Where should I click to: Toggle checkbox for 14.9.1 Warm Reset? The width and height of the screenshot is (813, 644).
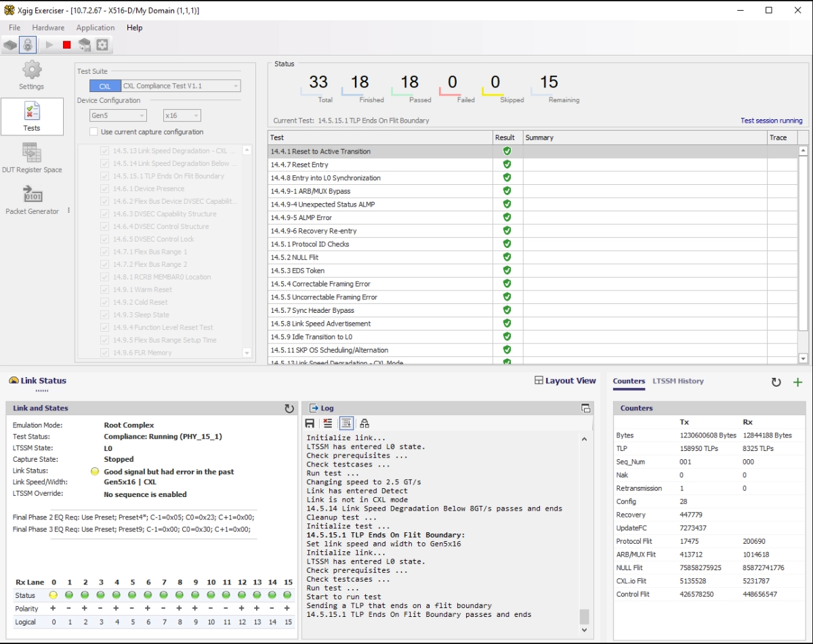point(104,290)
